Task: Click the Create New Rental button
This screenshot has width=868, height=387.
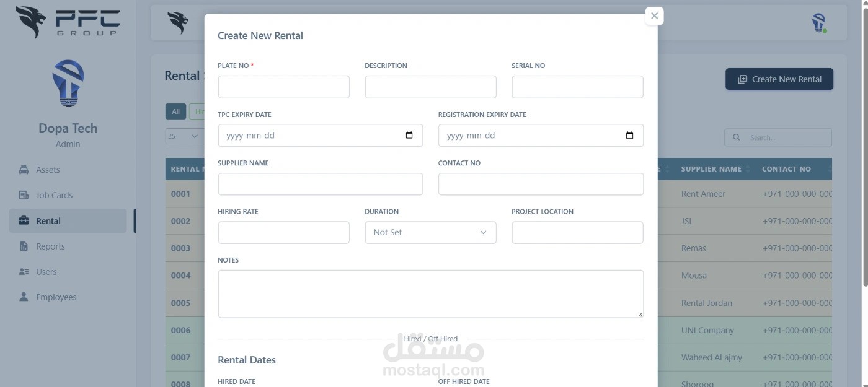Action: click(779, 79)
